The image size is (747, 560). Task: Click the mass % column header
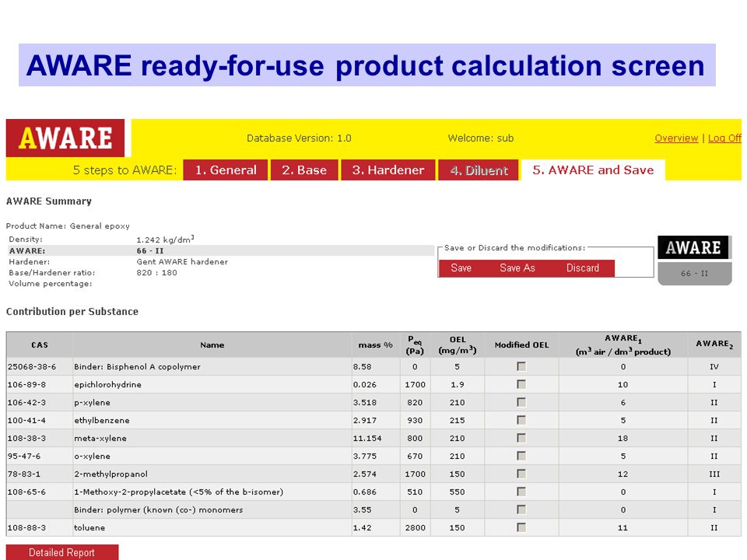coord(375,345)
